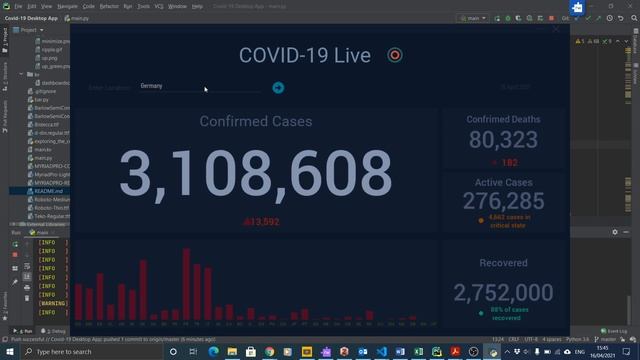This screenshot has height=360, width=640.
Task: Click the Rerun icon in top toolbar
Action: pos(497,18)
